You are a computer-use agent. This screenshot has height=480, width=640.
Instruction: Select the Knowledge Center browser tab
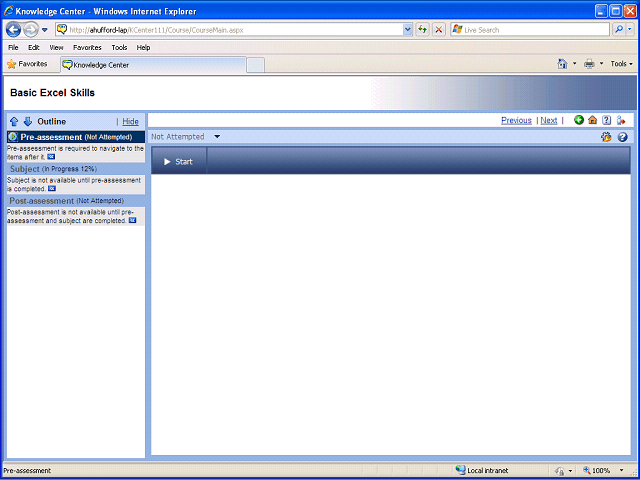(x=153, y=65)
